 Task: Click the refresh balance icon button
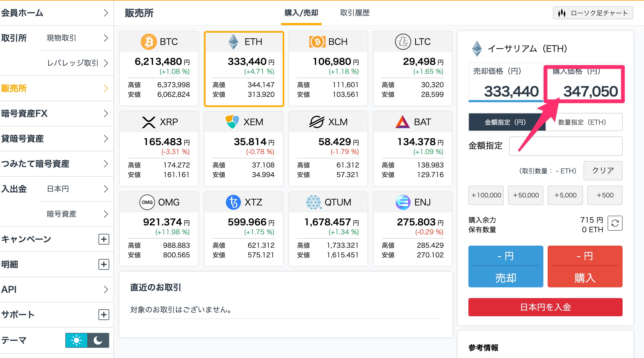tap(615, 223)
